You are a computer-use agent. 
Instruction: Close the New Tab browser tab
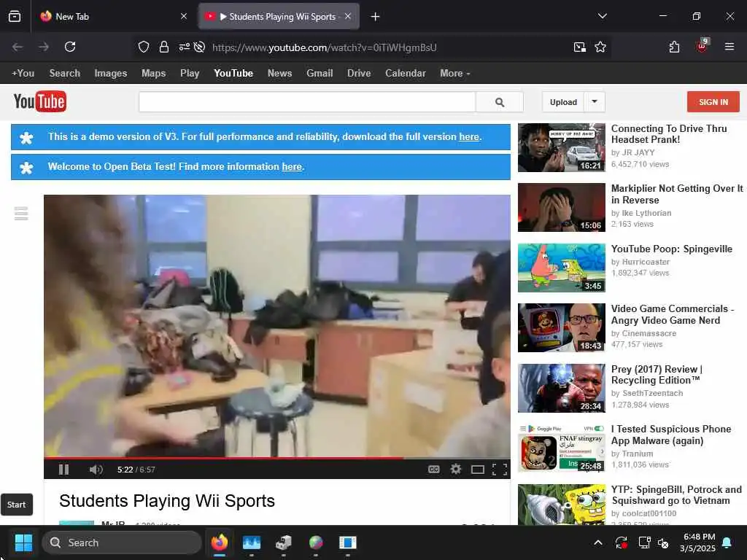coord(184,17)
